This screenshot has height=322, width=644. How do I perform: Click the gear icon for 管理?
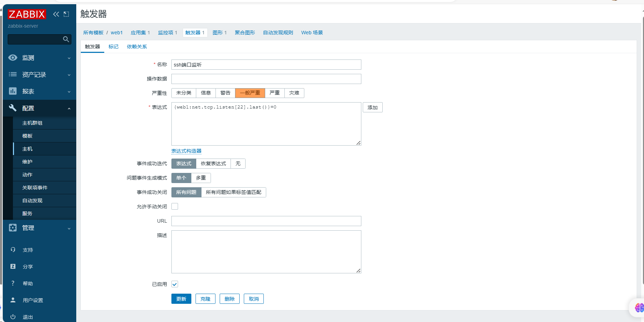click(13, 227)
